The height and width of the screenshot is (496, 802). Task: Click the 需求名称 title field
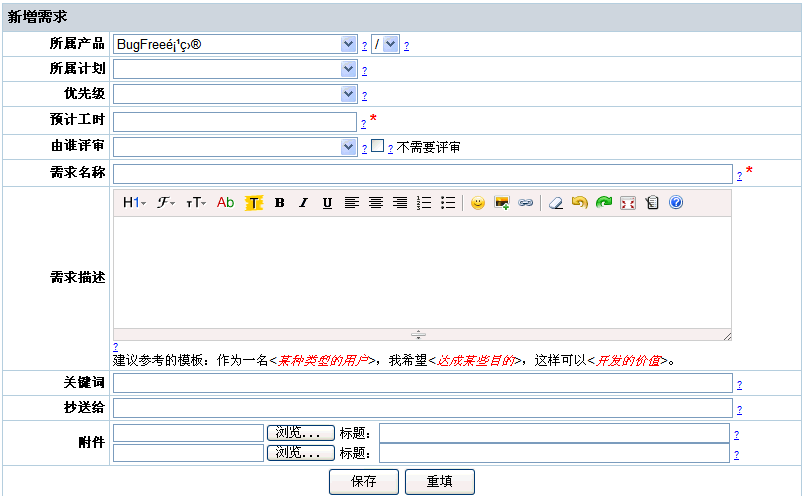click(422, 174)
